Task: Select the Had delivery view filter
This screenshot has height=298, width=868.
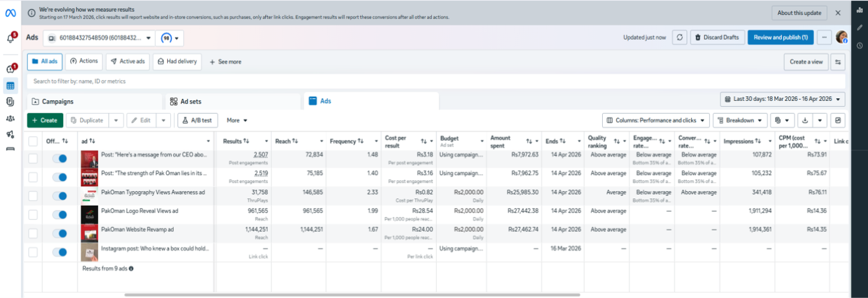Action: point(177,61)
